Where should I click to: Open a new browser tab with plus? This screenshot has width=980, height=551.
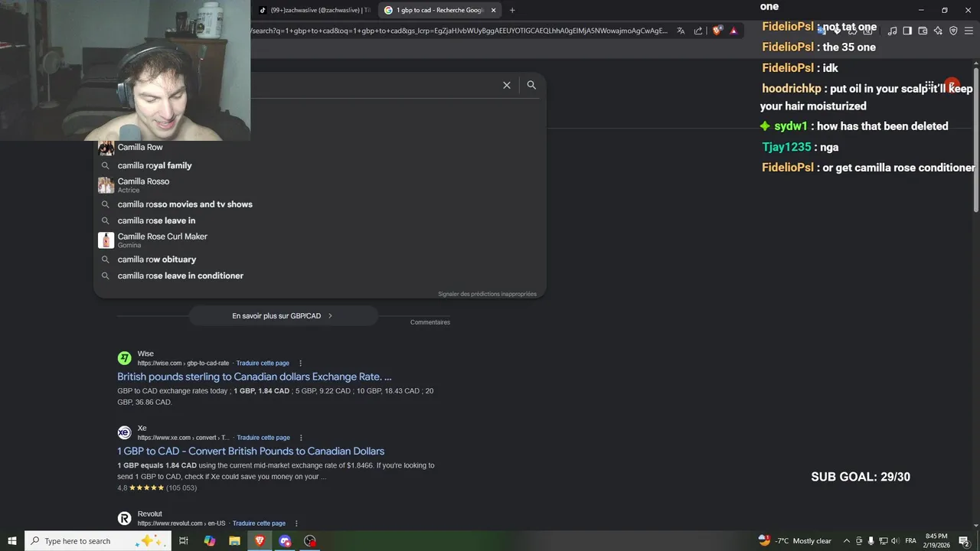[512, 10]
